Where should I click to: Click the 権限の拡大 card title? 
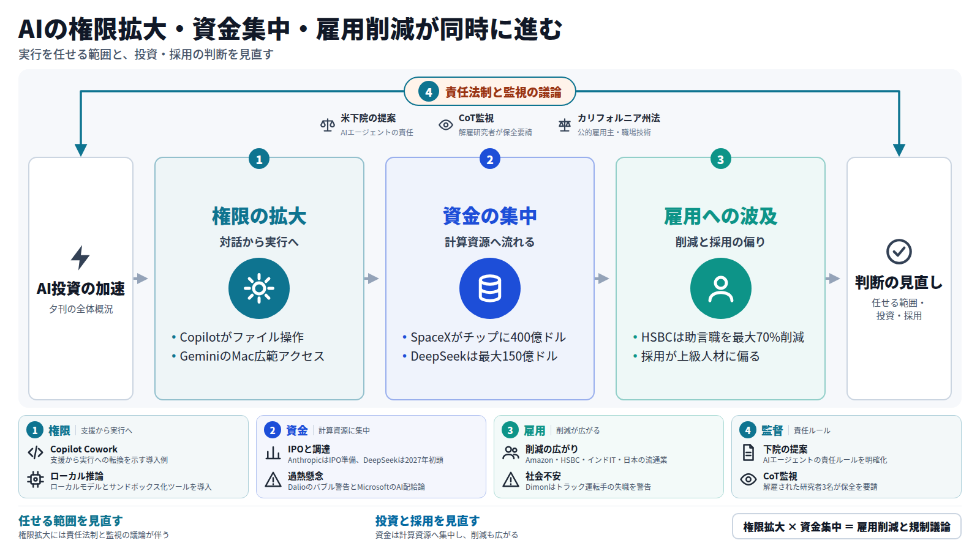259,216
